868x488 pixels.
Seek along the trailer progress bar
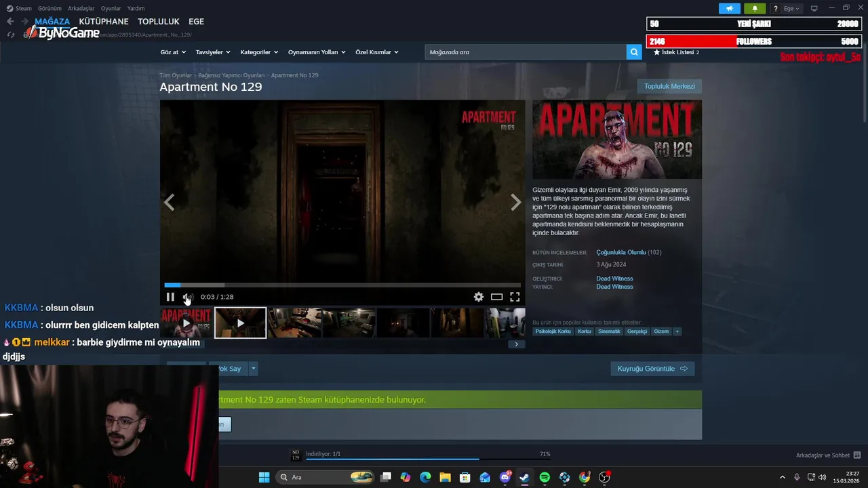(342, 285)
